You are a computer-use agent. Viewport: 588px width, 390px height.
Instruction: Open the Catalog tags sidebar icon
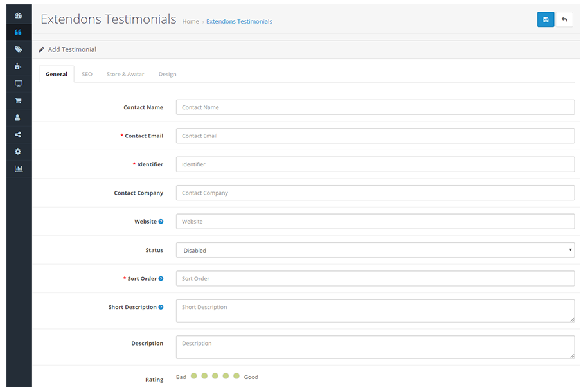pos(19,49)
